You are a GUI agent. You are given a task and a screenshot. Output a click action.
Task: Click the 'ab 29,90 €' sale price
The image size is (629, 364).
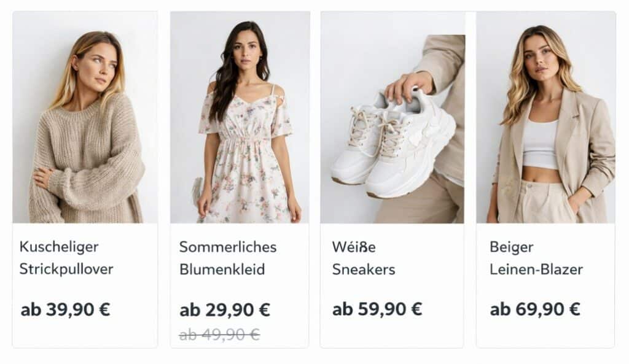(225, 309)
